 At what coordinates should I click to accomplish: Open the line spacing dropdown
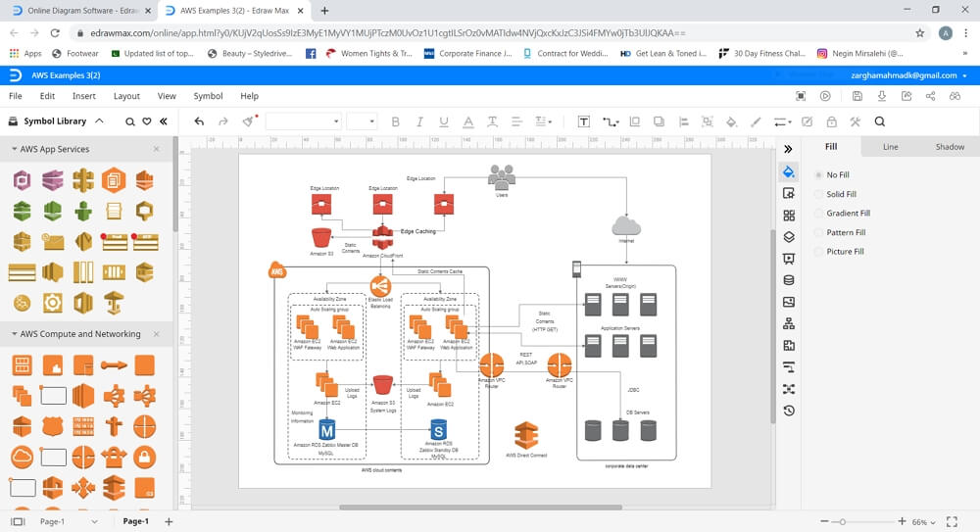pos(543,121)
